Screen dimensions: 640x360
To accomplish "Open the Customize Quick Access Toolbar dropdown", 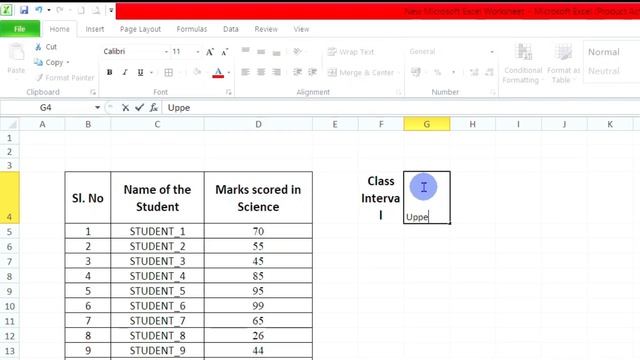I will (x=111, y=10).
